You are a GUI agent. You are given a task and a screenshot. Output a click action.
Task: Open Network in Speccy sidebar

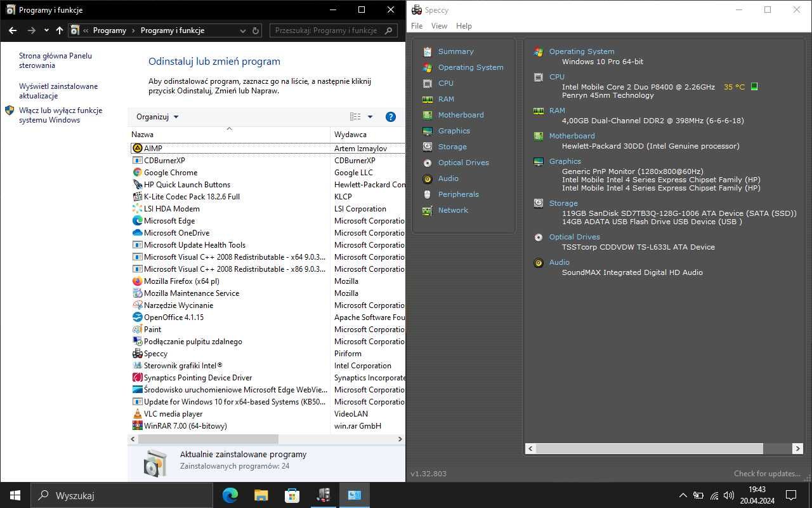tap(453, 210)
